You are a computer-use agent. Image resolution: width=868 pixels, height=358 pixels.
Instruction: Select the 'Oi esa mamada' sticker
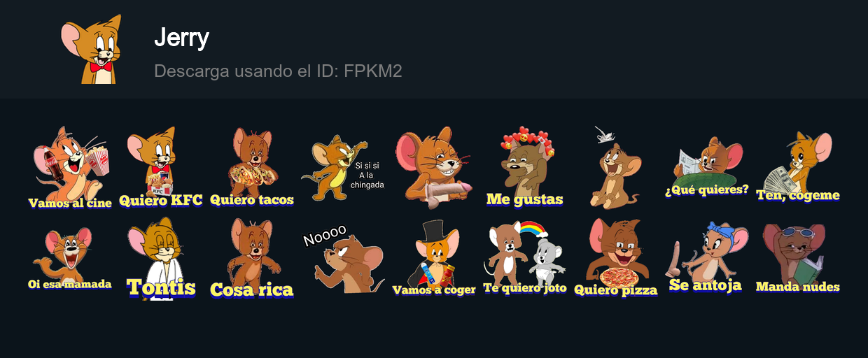coord(70,259)
